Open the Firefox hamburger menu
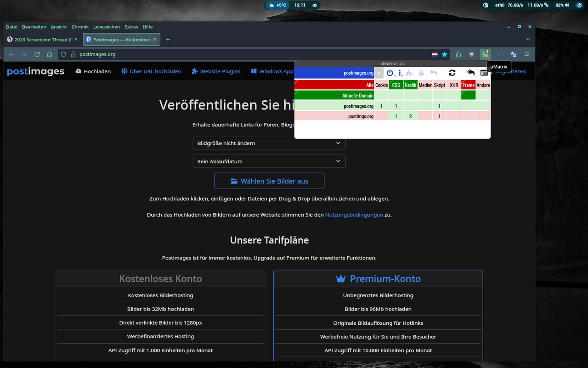Image resolution: width=588 pixels, height=368 pixels. coord(526,54)
